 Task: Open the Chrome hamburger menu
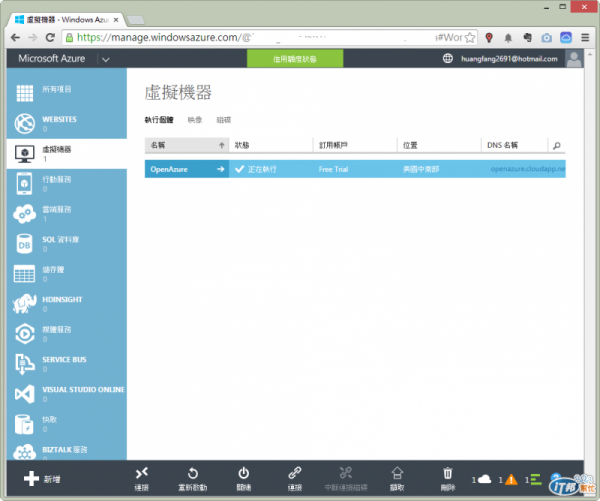[585, 38]
